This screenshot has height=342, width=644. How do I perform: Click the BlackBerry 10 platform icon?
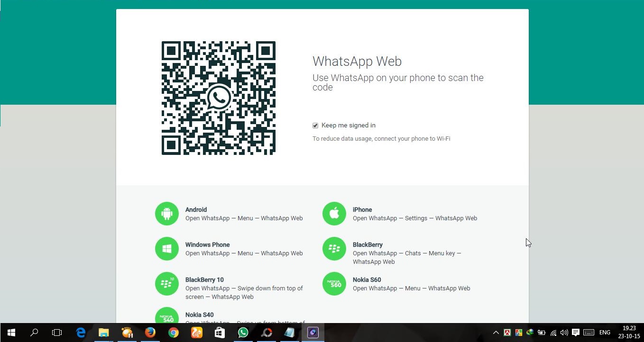(x=167, y=284)
